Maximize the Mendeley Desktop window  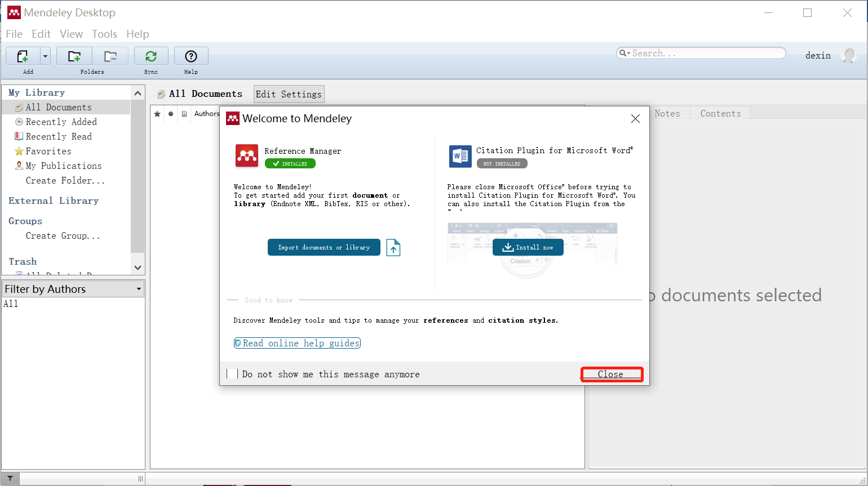tap(808, 12)
